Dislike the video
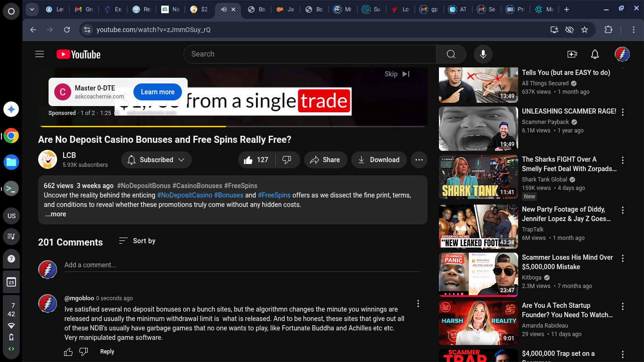This screenshot has width=644, height=362. coord(287,160)
